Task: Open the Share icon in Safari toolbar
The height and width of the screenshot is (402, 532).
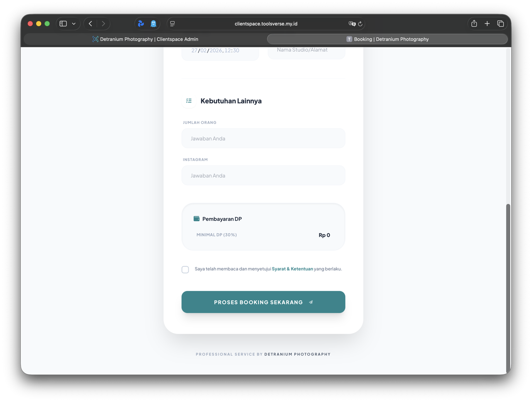Action: pos(474,24)
